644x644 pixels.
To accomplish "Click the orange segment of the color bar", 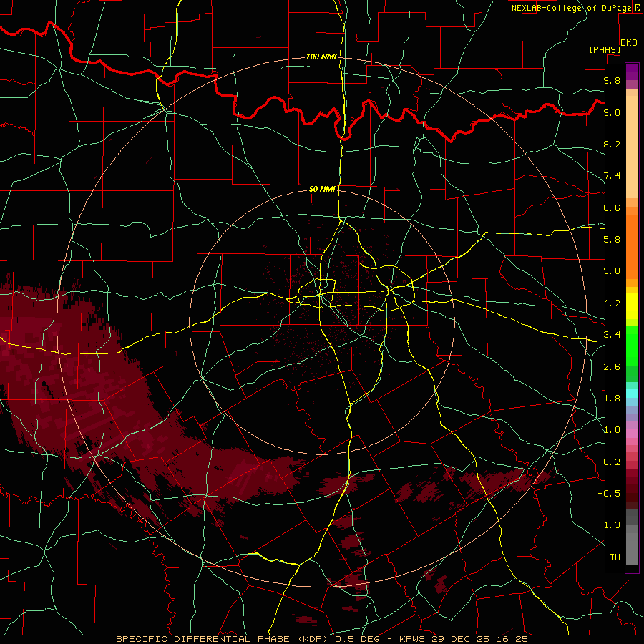I will [632, 246].
